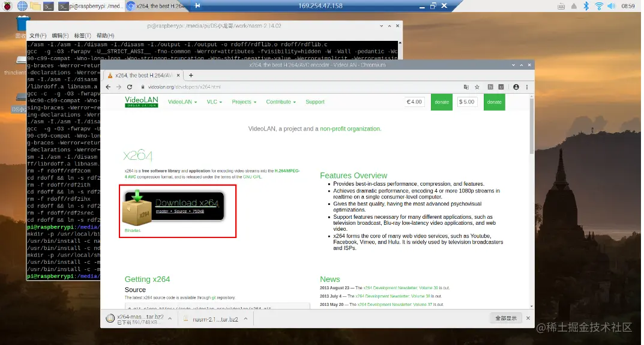Screen dimensions: 644x345
Task: Expand the Projects dropdown menu
Action: click(244, 102)
